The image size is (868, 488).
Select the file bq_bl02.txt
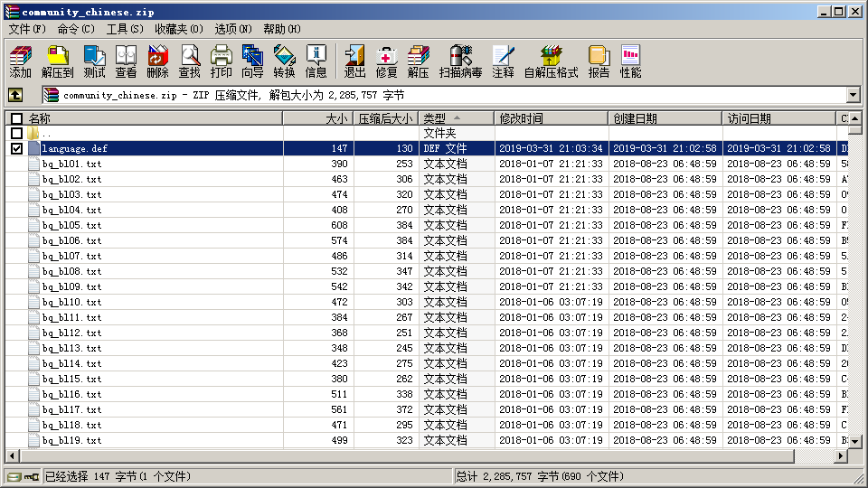pyautogui.click(x=72, y=179)
